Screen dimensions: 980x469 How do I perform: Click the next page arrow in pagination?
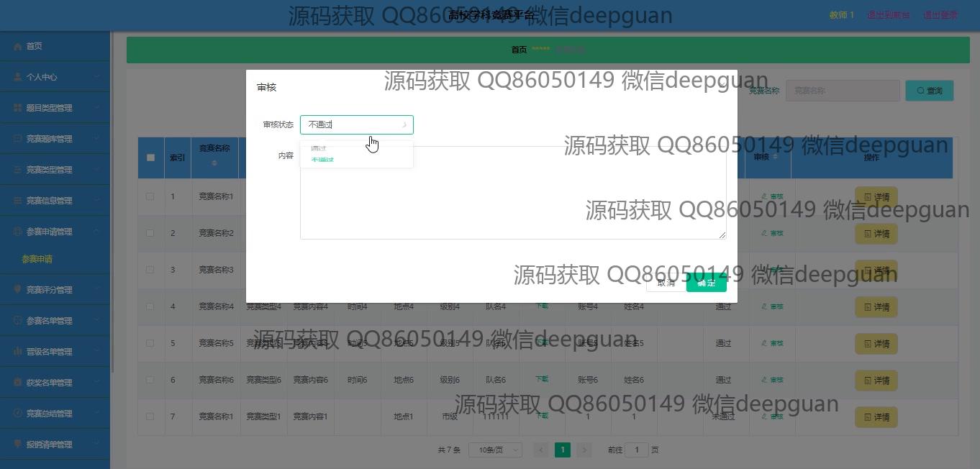coord(584,450)
